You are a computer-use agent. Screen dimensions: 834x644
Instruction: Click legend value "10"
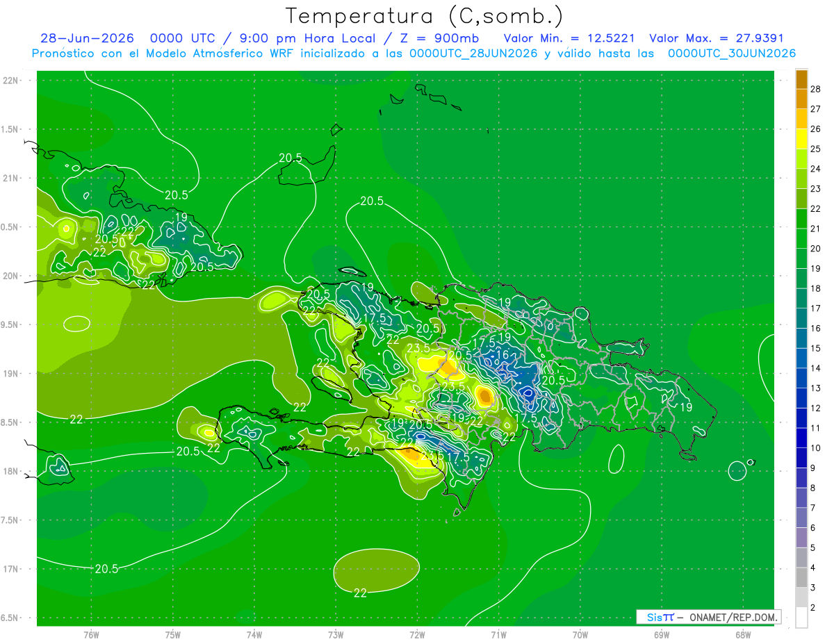[x=816, y=448]
